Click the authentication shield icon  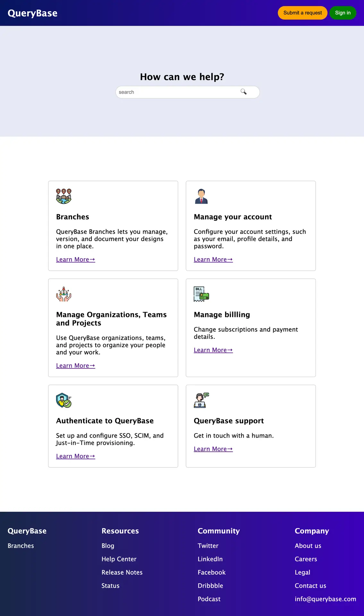point(63,400)
